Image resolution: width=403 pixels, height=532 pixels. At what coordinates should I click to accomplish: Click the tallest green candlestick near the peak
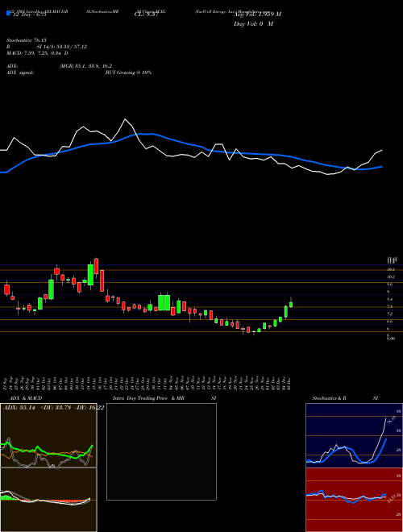coord(90,275)
